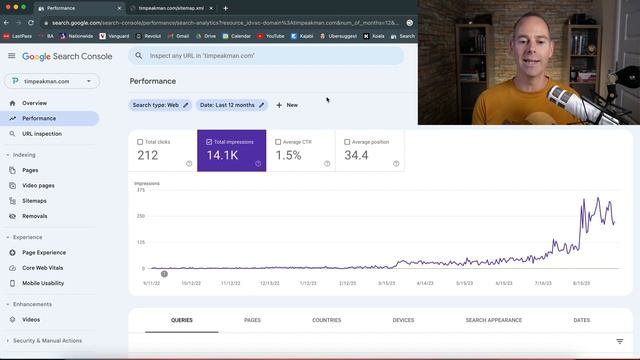640x360 pixels.
Task: Click the URL inspection magnifier icon
Action: pyautogui.click(x=12, y=134)
